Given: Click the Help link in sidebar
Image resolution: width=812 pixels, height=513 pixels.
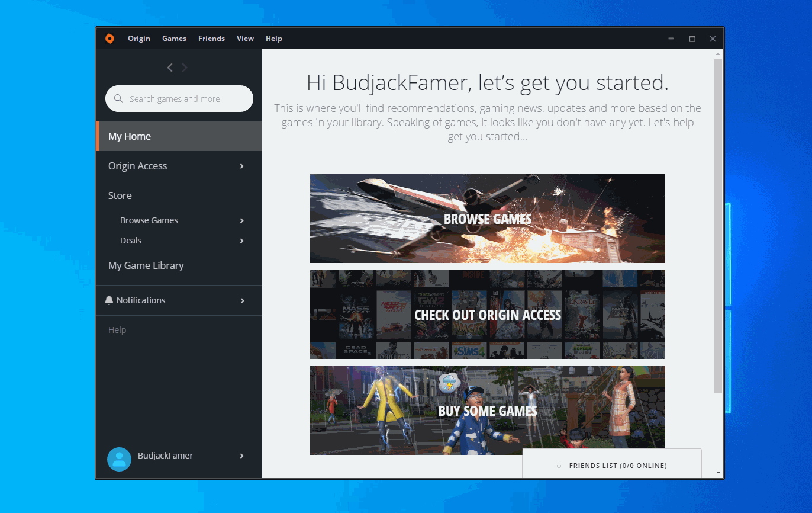Looking at the screenshot, I should tap(117, 330).
